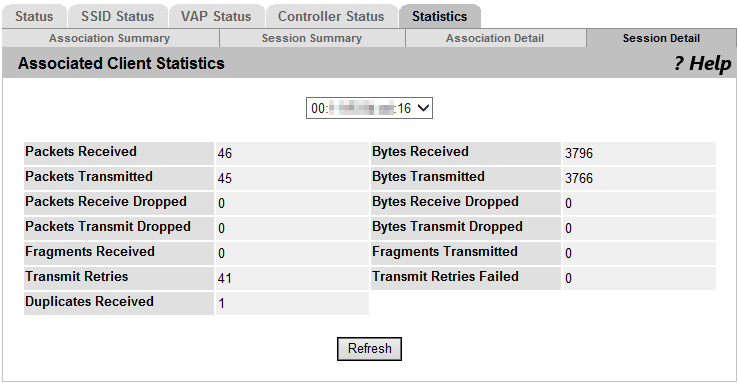The image size is (739, 383).
Task: Select the Controller Status tab
Action: (x=331, y=16)
